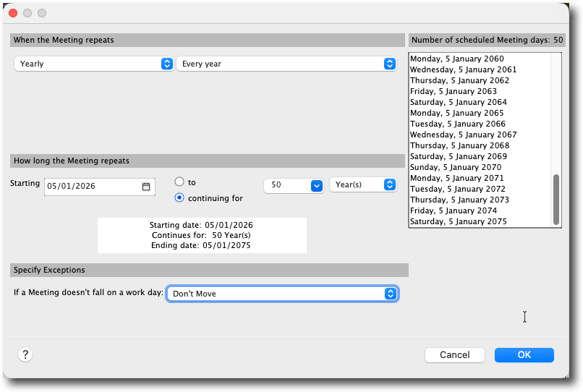Open the 50 count combo box arrow
This screenshot has height=392, width=583.
point(316,185)
